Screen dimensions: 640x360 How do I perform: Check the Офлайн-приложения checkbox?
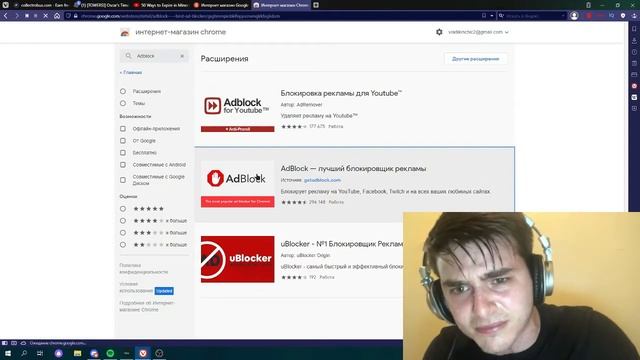123,129
